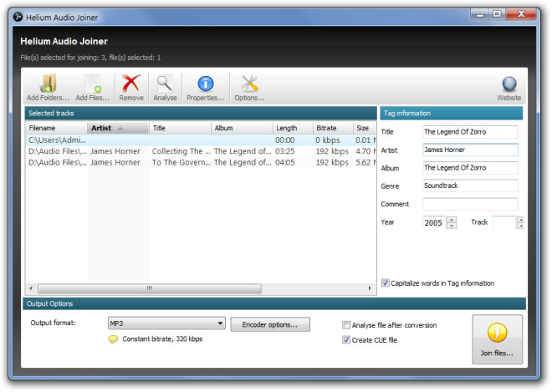This screenshot has width=552, height=392.
Task: Minimize the Helium Audio Joiner window
Action: [x=480, y=14]
